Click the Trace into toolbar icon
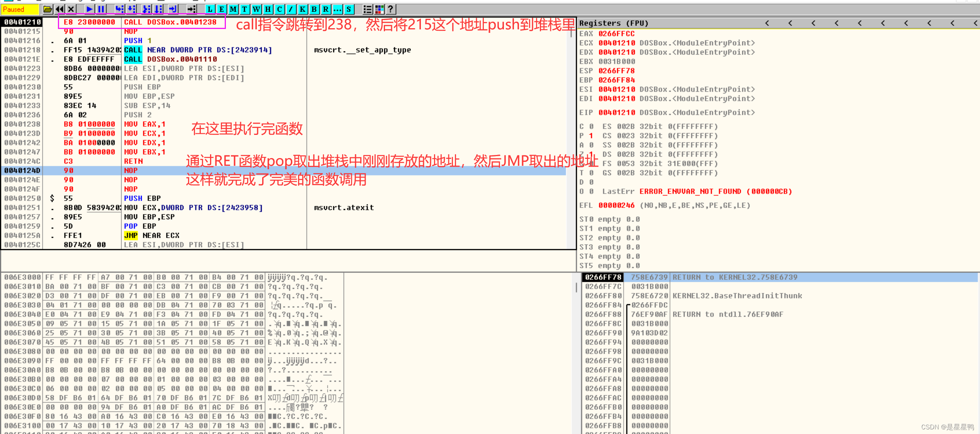 [x=146, y=9]
